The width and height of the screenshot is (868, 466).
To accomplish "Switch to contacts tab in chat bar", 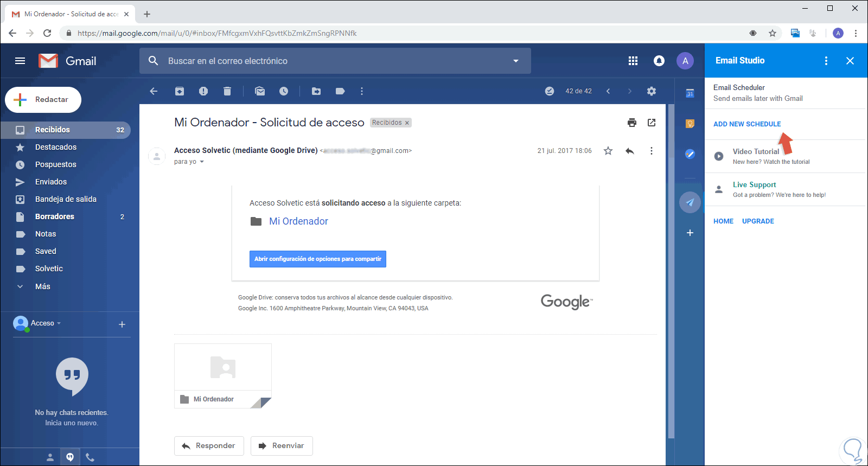I will pos(50,457).
